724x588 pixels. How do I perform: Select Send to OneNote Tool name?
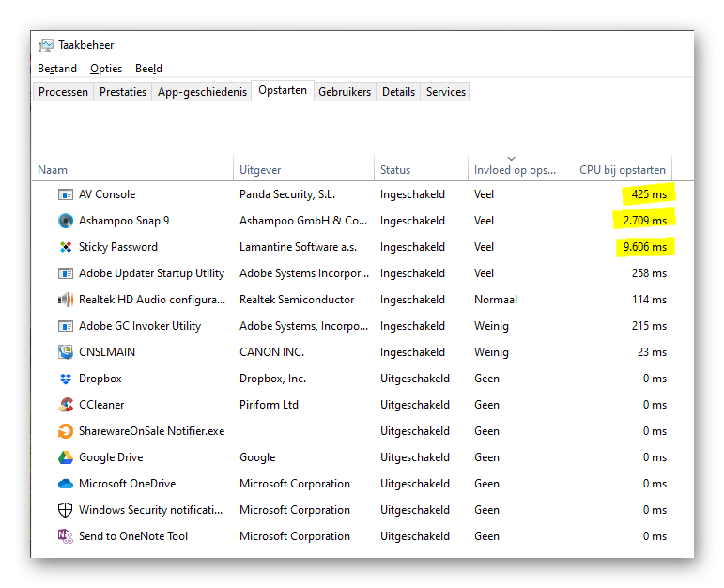tap(133, 536)
